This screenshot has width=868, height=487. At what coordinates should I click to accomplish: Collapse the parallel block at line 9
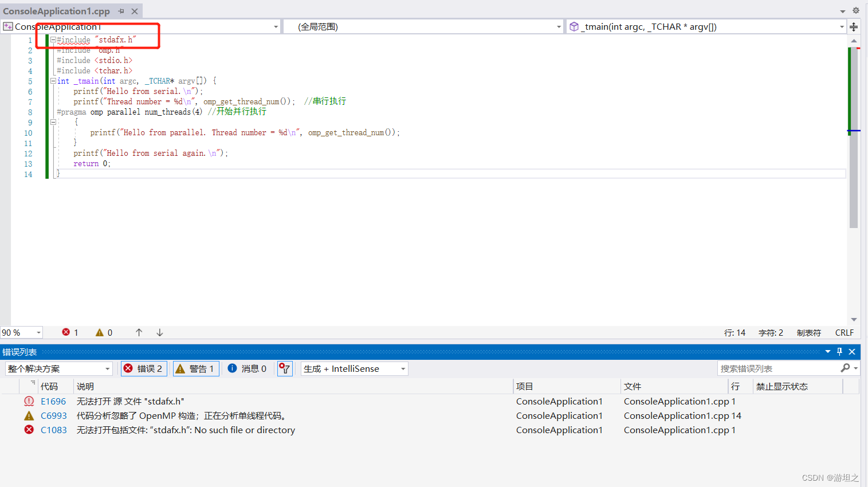(x=53, y=122)
